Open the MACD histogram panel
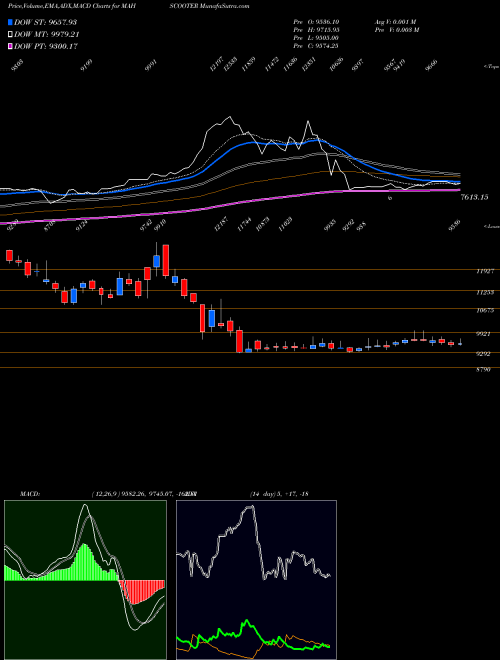The image size is (500, 660). (85, 580)
